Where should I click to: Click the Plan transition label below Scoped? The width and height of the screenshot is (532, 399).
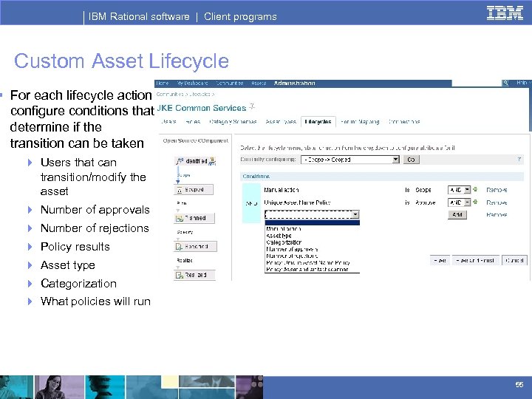click(182, 203)
